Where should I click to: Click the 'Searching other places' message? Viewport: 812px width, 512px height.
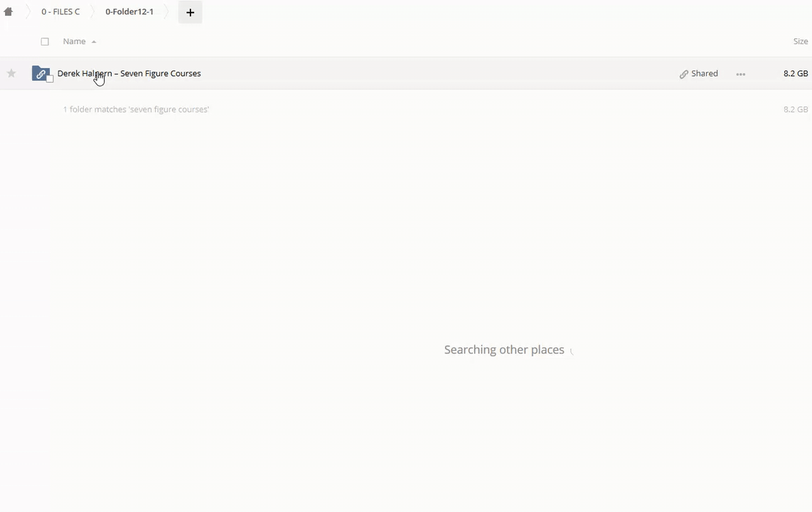(x=503, y=350)
